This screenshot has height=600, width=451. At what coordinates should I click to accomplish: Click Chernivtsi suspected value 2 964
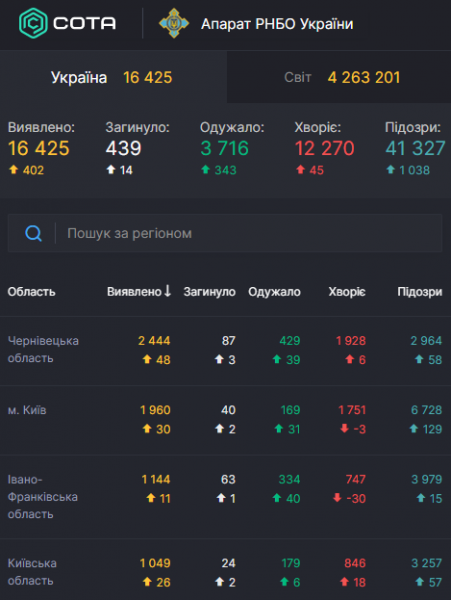[x=426, y=341]
